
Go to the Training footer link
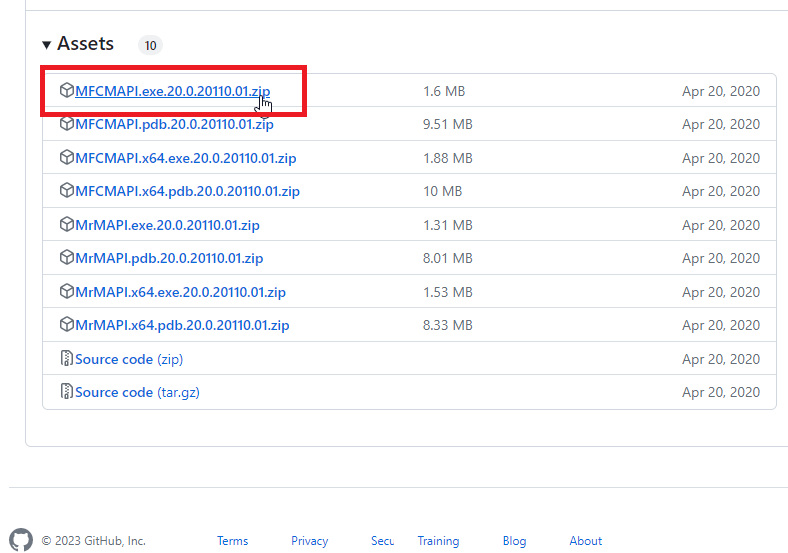(x=438, y=541)
